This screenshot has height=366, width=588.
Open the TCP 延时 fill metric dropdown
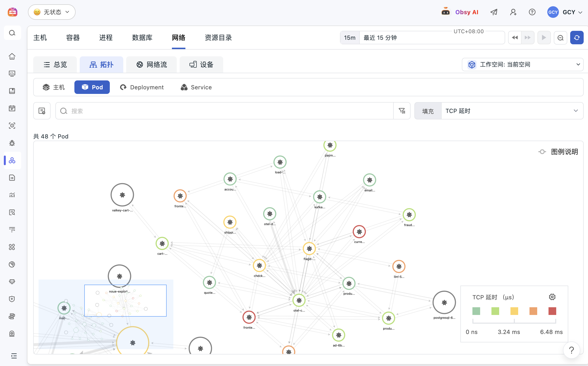click(512, 111)
